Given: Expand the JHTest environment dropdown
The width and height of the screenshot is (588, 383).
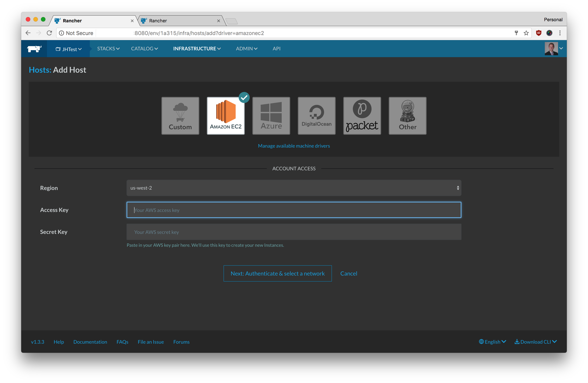Looking at the screenshot, I should pos(68,49).
